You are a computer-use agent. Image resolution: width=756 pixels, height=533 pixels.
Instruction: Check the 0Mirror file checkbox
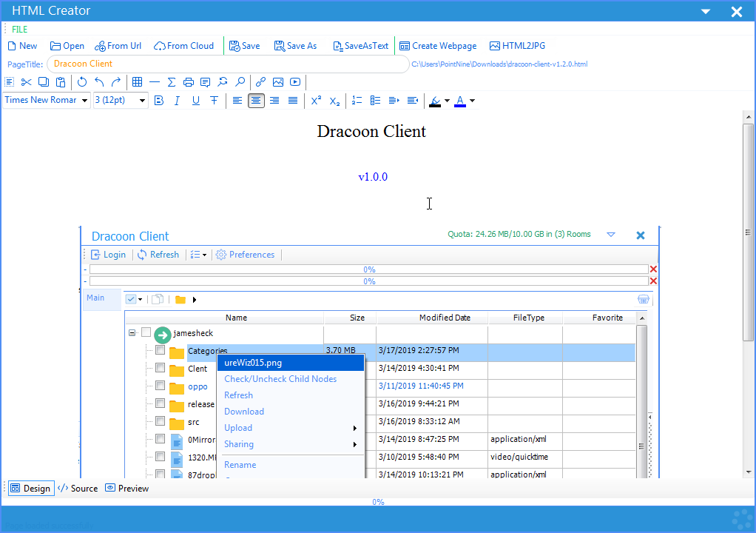[160, 439]
